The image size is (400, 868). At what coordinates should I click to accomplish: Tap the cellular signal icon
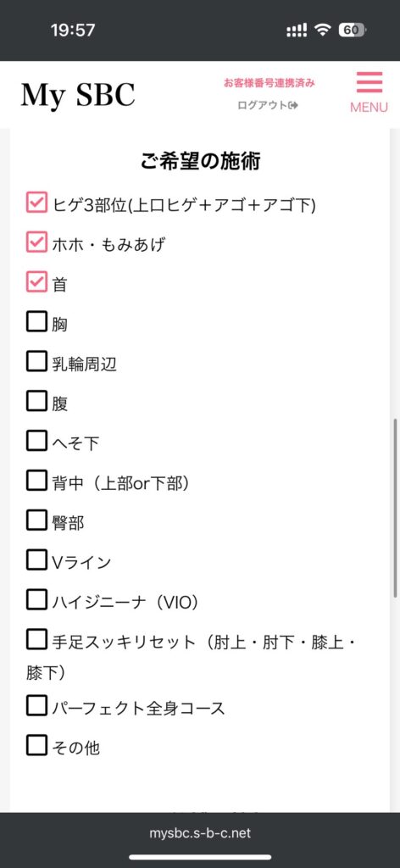coord(297,31)
